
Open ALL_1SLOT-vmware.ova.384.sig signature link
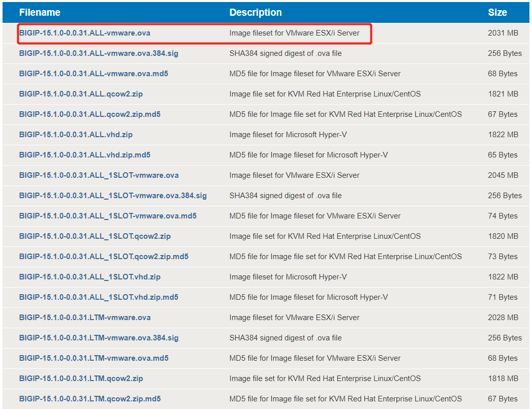(113, 196)
